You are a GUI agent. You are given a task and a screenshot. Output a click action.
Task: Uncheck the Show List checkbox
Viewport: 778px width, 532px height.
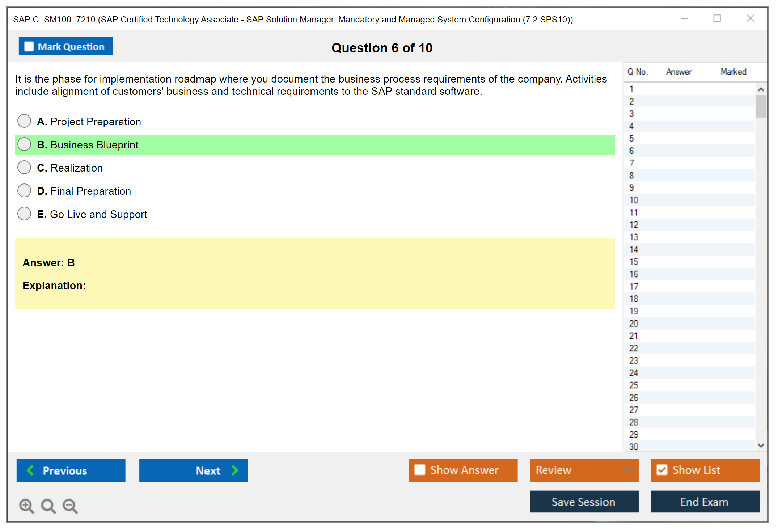click(662, 470)
